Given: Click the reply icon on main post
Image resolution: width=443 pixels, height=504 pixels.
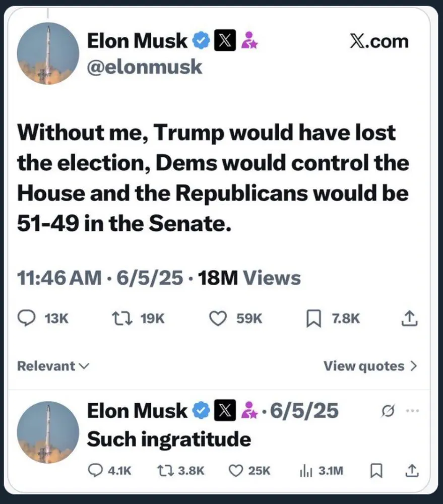Looking at the screenshot, I should click(x=25, y=319).
